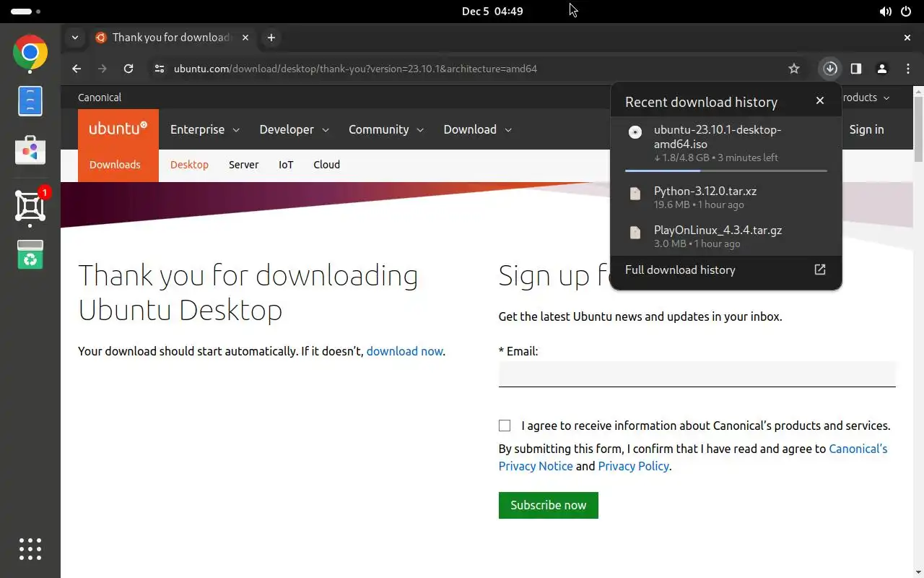Click the forward navigation arrow
The width and height of the screenshot is (924, 578).
point(103,69)
